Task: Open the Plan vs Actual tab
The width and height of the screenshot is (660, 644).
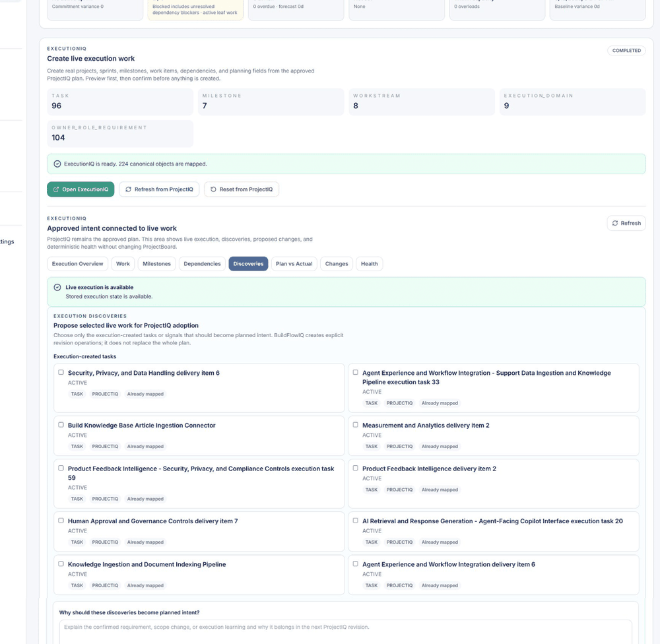Action: [x=294, y=264]
